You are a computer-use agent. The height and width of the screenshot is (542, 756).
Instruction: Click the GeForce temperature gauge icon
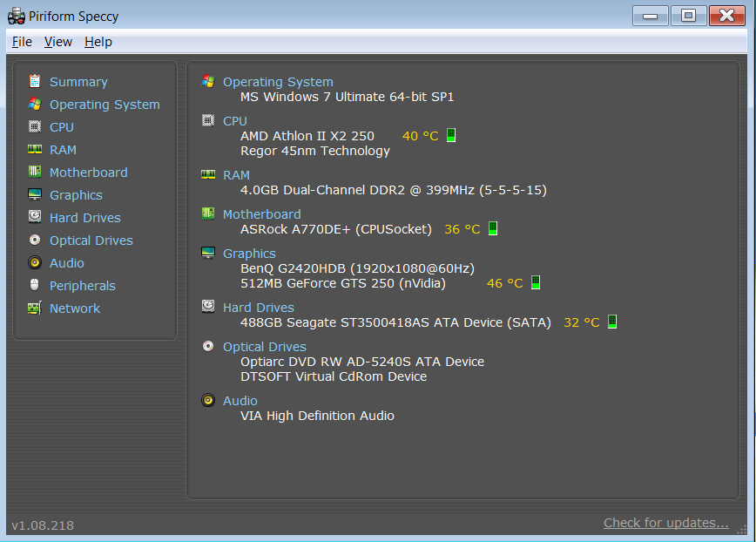pos(535,282)
